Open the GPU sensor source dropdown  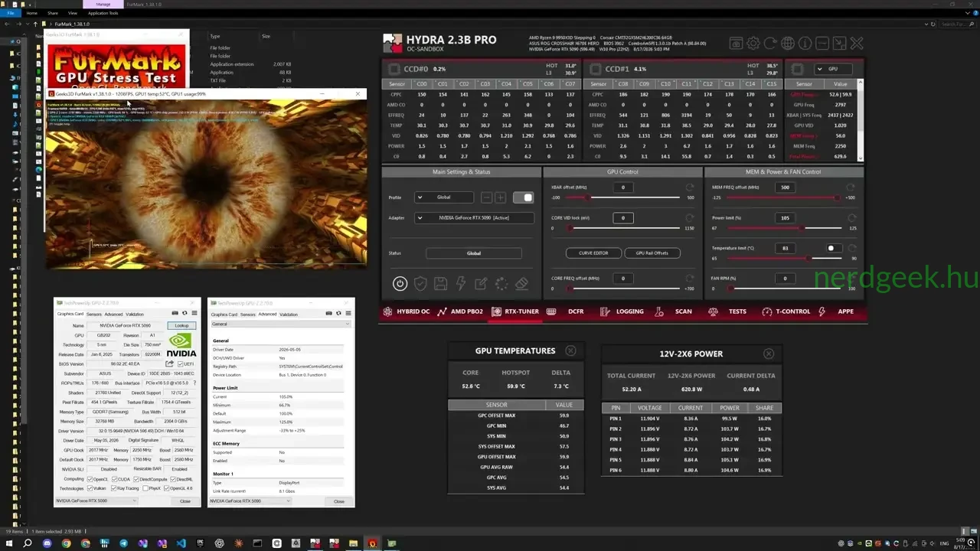833,69
